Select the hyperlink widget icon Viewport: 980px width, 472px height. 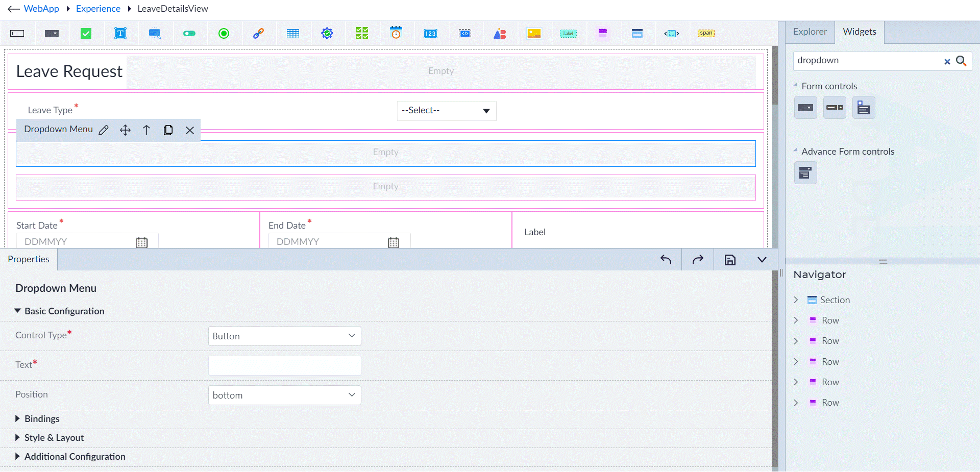pos(258,34)
